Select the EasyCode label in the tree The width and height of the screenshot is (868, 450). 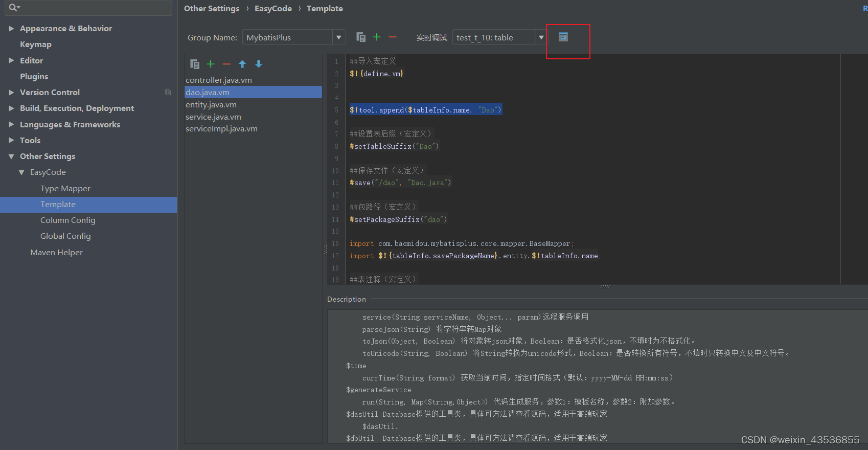[48, 172]
